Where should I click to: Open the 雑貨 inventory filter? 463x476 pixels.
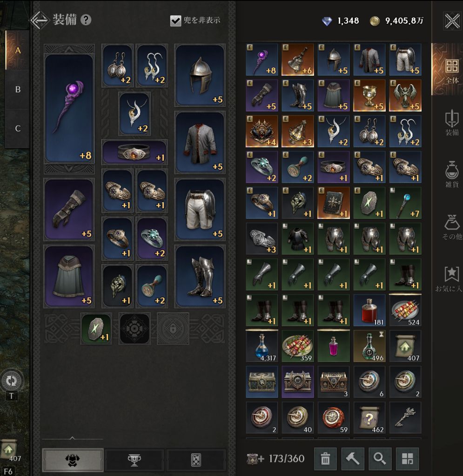click(x=452, y=175)
